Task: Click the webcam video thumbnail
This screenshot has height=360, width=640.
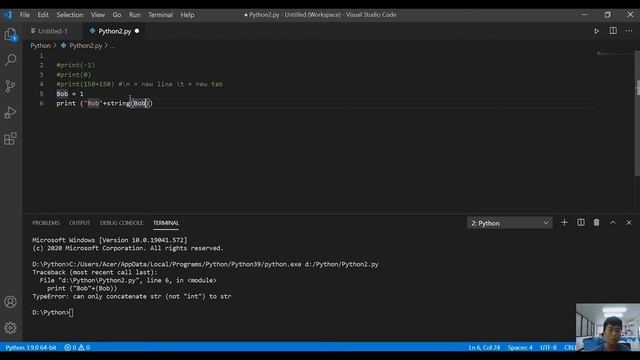Action: (608, 327)
